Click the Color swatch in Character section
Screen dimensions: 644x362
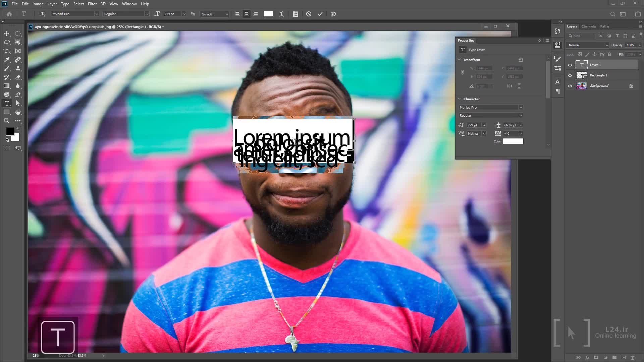point(513,141)
